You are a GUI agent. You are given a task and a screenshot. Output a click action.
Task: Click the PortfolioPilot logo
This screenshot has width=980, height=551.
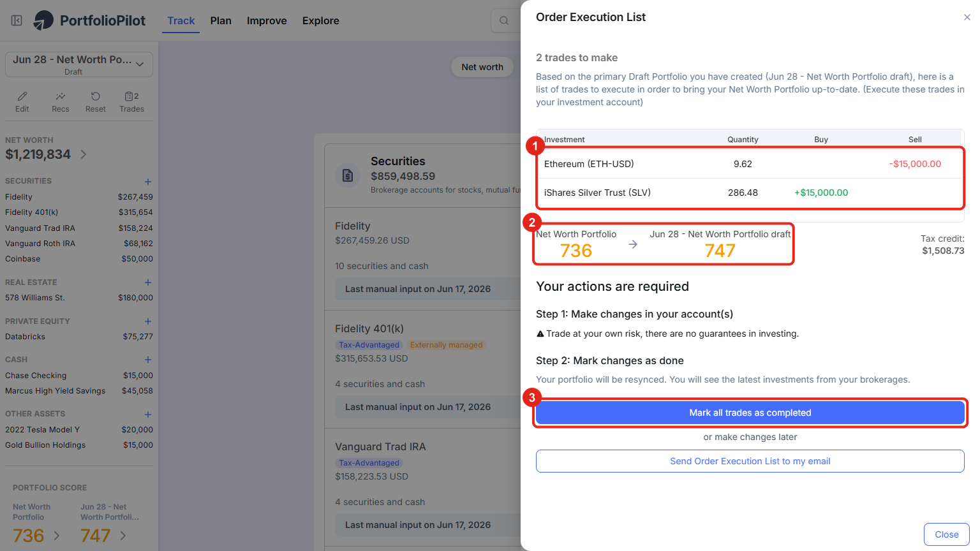90,20
